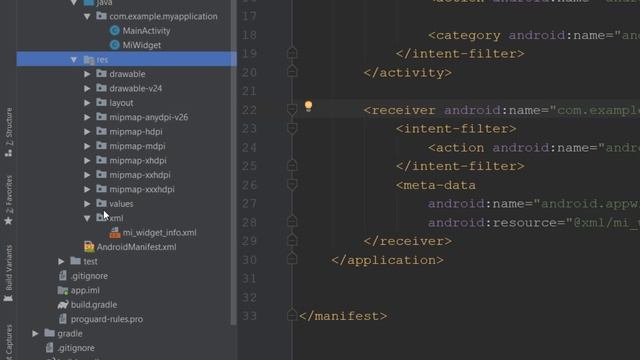Click the proguard-rules.pro file icon
Viewport: 640px width, 360px height.
(63, 319)
